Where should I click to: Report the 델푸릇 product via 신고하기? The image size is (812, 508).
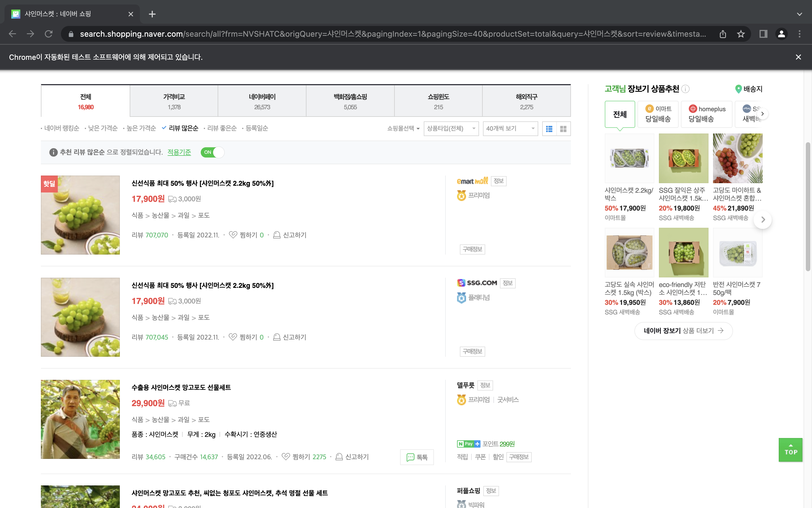(352, 457)
